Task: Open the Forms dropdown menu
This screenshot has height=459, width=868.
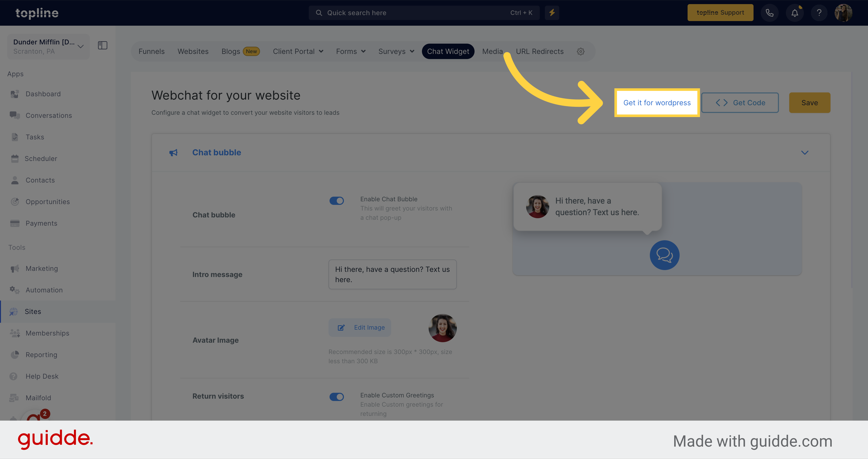Action: (351, 51)
